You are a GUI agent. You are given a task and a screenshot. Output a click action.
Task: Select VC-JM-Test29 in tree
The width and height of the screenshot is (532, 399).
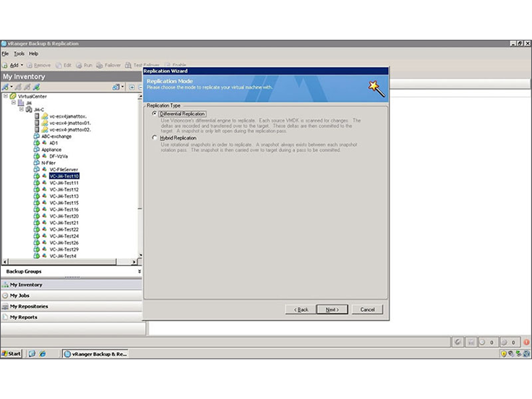(64, 249)
